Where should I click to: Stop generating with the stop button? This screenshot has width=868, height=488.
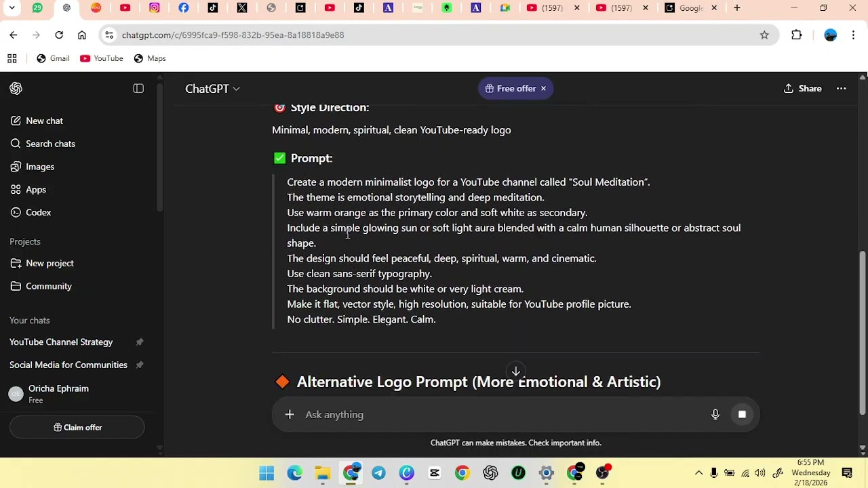[x=742, y=415]
